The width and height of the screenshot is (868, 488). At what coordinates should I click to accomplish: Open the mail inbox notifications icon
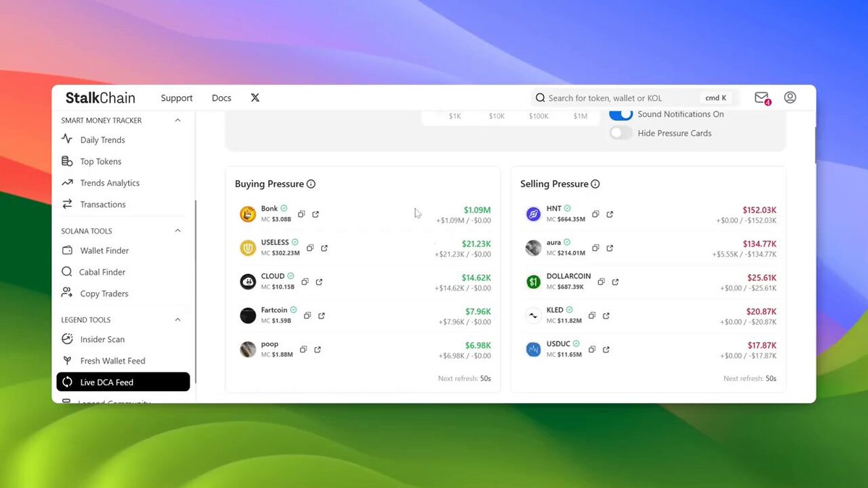point(762,98)
